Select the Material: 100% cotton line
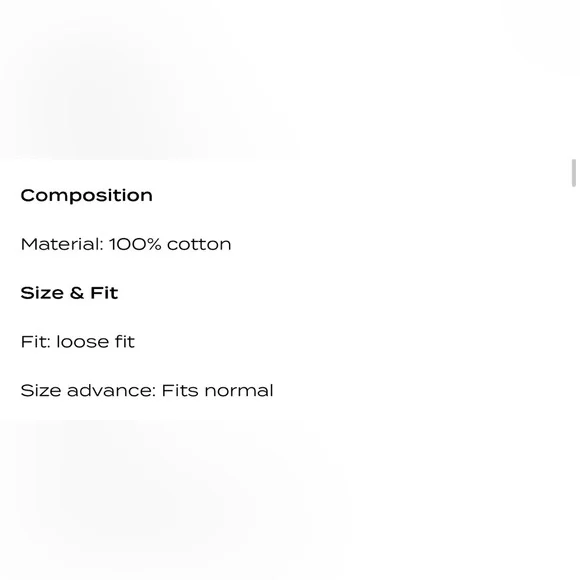 [126, 244]
